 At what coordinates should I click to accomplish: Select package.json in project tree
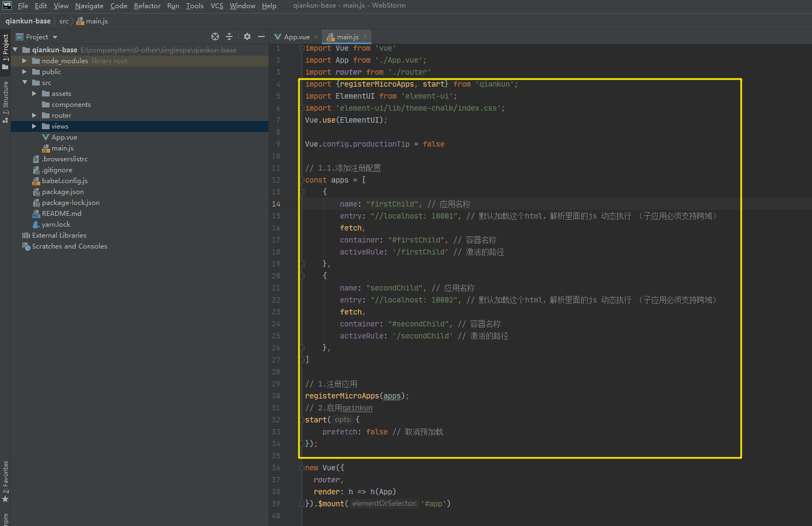(x=63, y=192)
